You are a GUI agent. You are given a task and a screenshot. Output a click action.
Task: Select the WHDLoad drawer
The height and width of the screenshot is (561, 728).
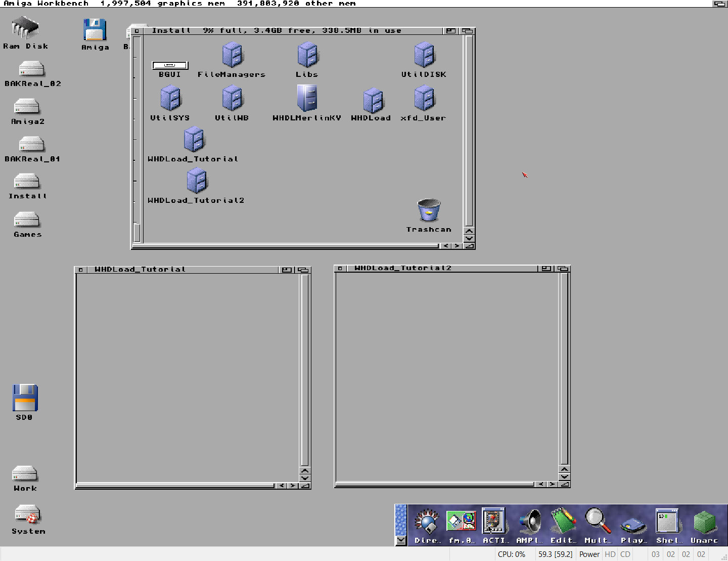(x=373, y=101)
